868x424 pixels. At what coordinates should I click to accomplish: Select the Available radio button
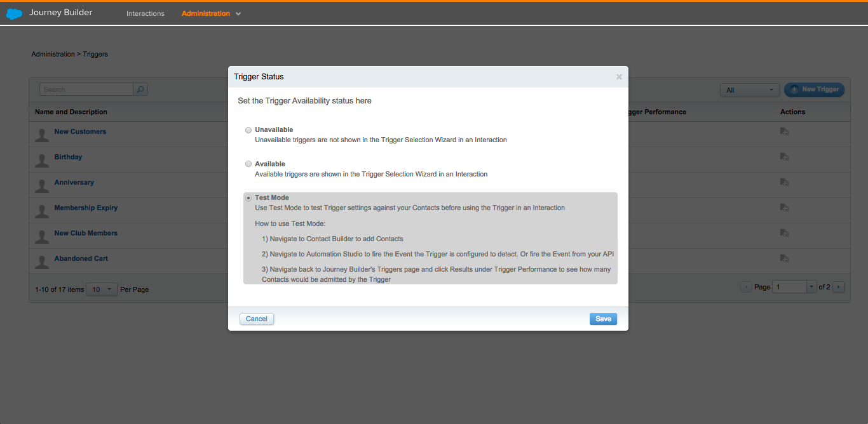click(248, 164)
